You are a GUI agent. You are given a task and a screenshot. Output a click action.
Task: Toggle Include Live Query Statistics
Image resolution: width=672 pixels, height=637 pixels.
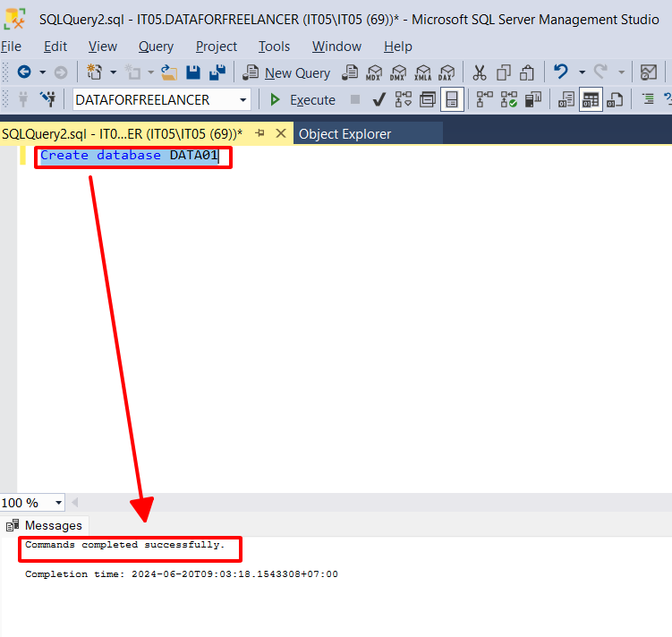click(509, 99)
